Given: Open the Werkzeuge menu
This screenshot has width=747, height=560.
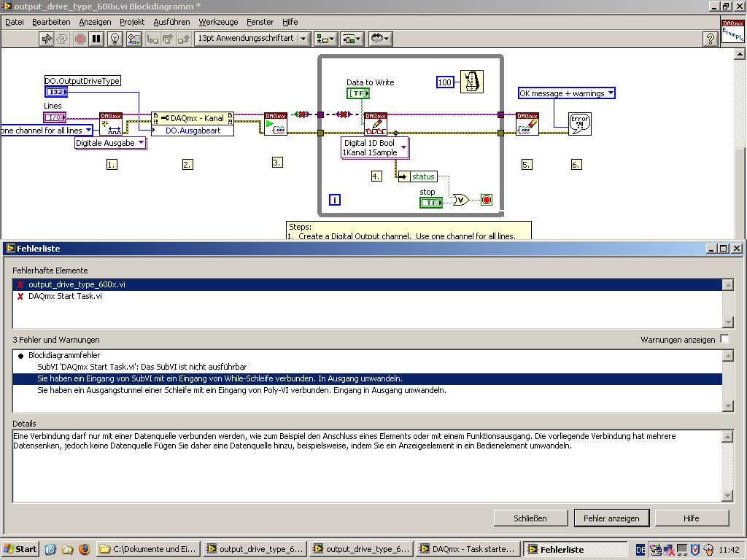Looking at the screenshot, I should pyautogui.click(x=218, y=22).
